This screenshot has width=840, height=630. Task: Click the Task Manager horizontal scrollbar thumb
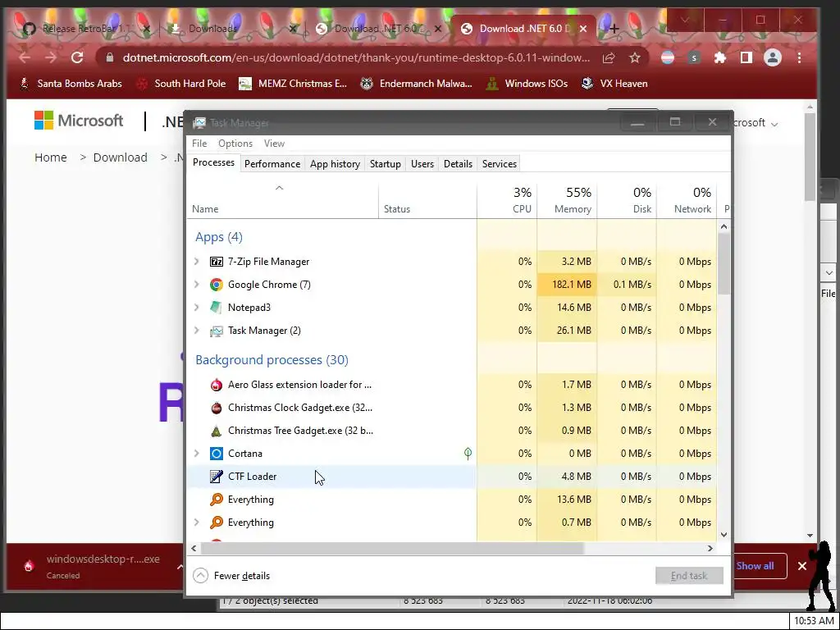tap(392, 548)
